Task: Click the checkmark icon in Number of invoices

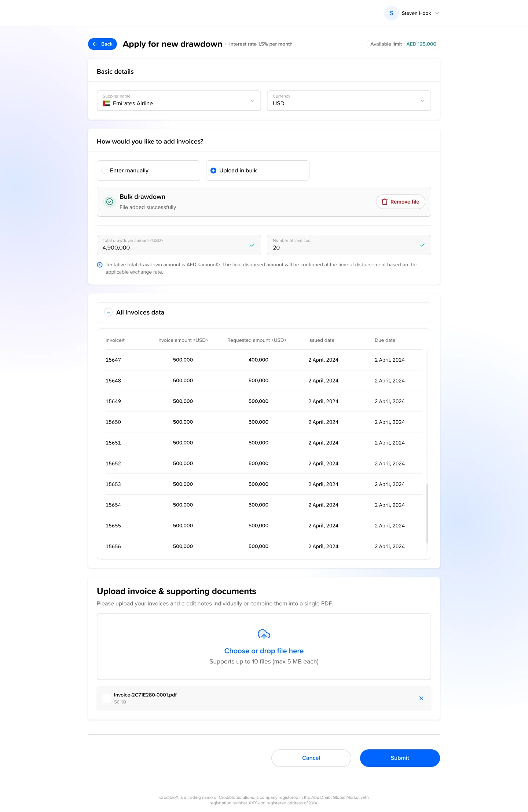Action: pyautogui.click(x=422, y=245)
